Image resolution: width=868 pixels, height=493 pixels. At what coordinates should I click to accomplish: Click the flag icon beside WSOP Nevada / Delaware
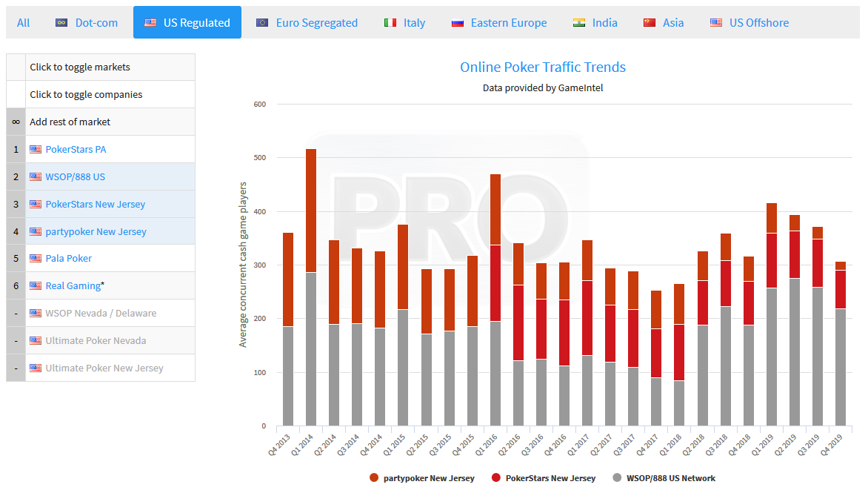click(36, 313)
